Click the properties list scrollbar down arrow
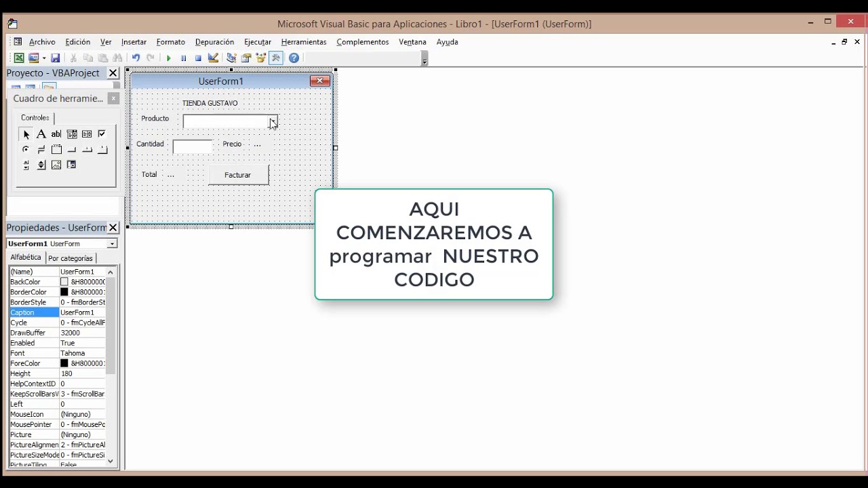 111,462
